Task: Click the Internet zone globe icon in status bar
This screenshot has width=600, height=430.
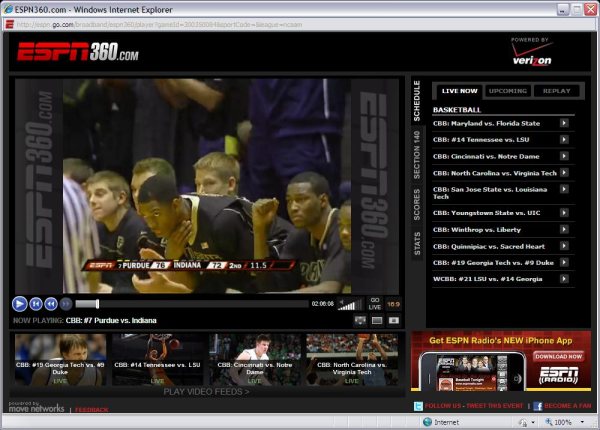Action: click(427, 422)
